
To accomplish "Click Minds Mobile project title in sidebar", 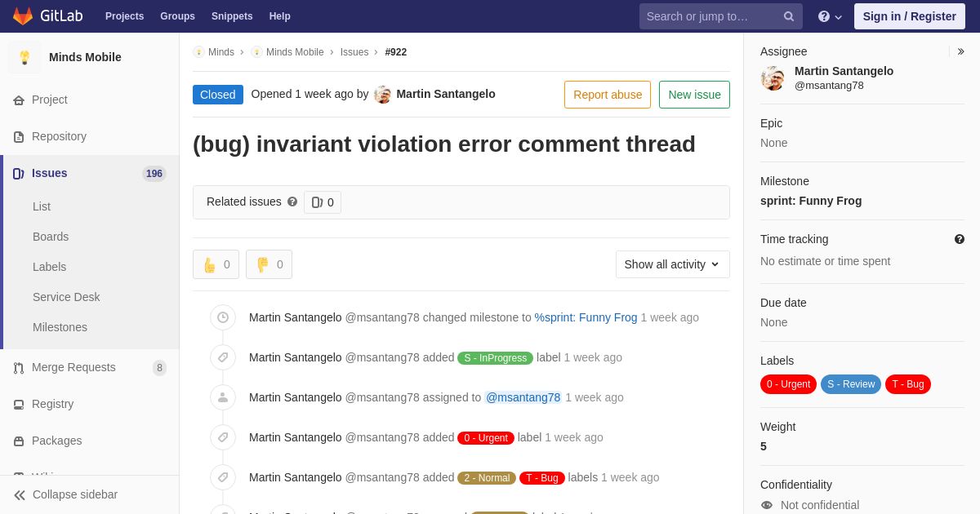I will click(85, 57).
